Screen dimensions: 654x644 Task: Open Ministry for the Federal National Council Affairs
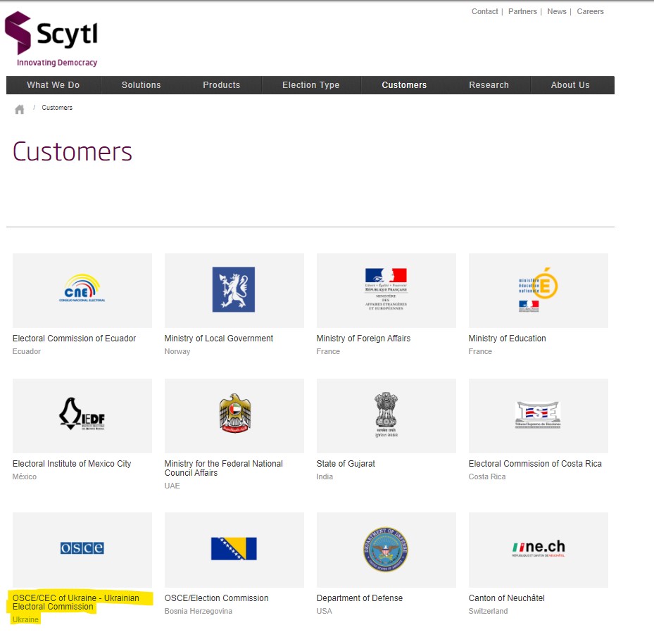[x=224, y=468]
